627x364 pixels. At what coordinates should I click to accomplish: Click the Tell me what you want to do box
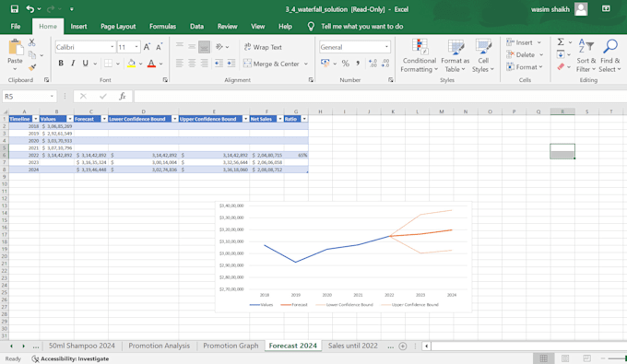[361, 27]
